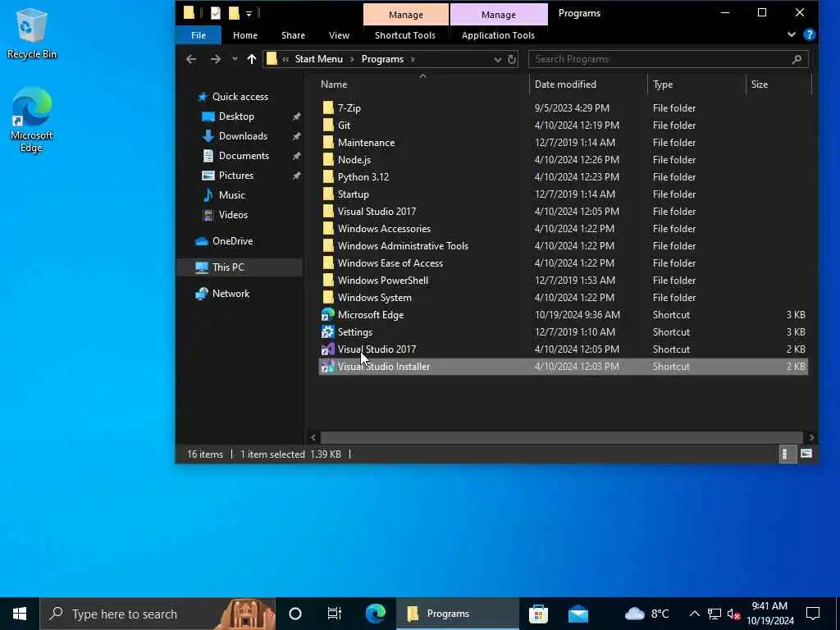The height and width of the screenshot is (630, 840).
Task: Open Downloads in the navigation pane
Action: tap(243, 136)
